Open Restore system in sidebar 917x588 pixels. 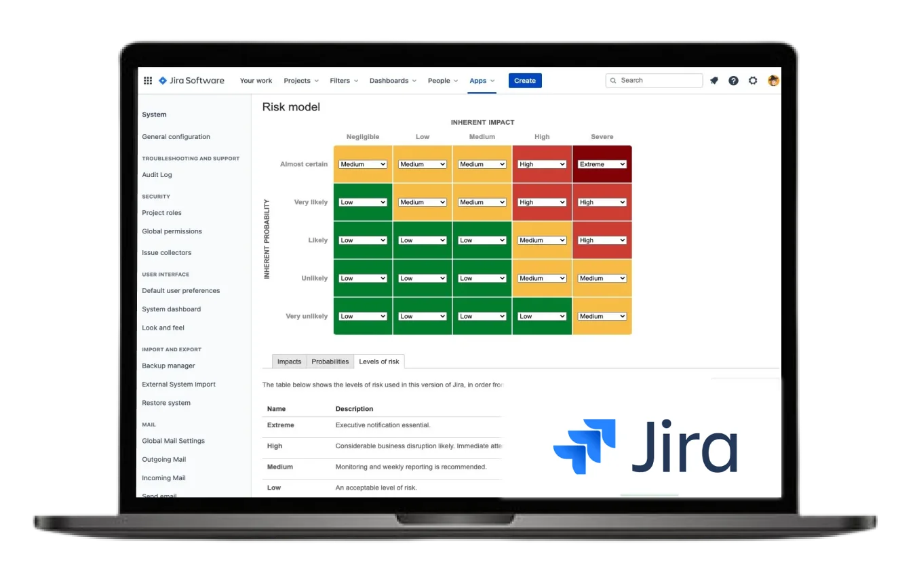166,403
